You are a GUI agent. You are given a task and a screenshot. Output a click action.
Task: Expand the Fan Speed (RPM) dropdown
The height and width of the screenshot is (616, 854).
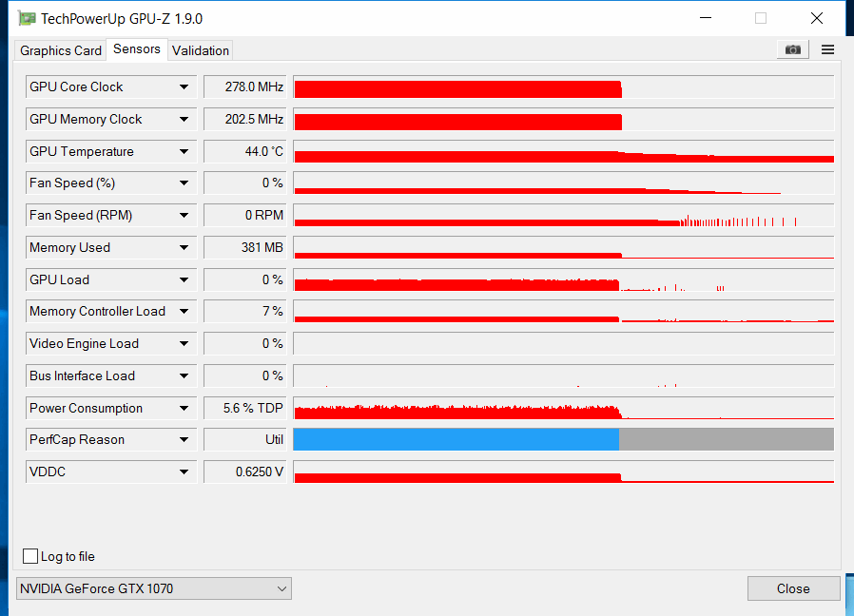[184, 215]
